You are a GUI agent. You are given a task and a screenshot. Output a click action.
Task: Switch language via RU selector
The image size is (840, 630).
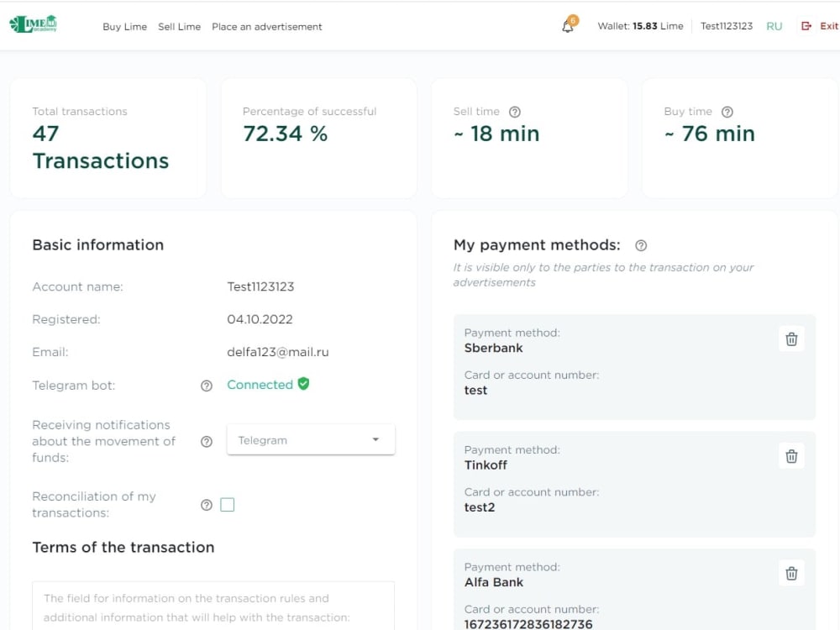pyautogui.click(x=774, y=26)
